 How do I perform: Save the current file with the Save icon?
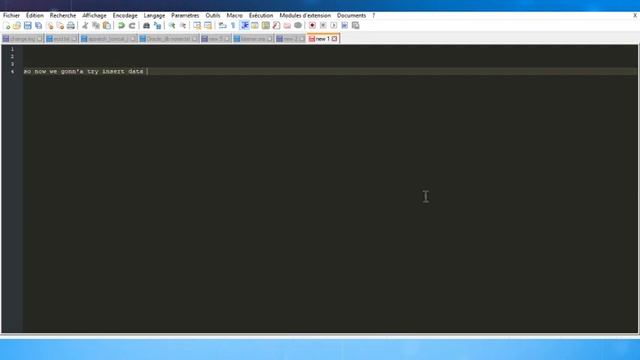click(x=27, y=26)
